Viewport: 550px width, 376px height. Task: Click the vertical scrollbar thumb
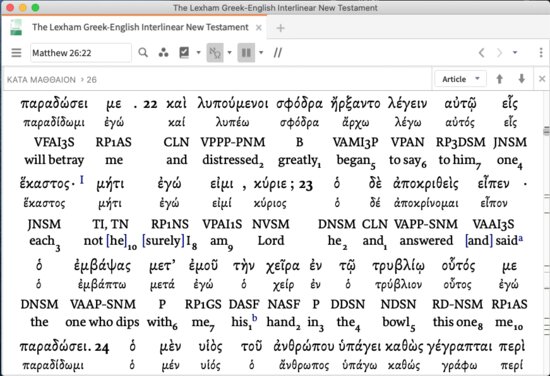546,130
